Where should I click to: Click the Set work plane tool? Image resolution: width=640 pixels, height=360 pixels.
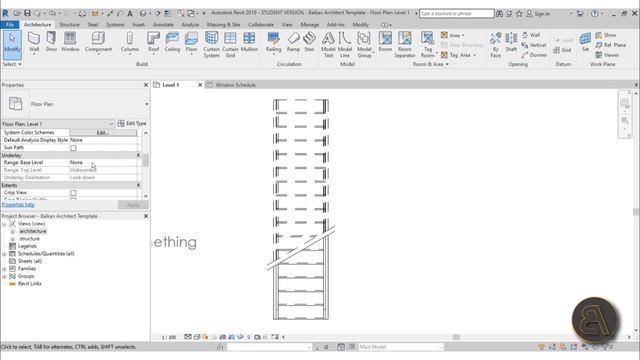coord(585,42)
